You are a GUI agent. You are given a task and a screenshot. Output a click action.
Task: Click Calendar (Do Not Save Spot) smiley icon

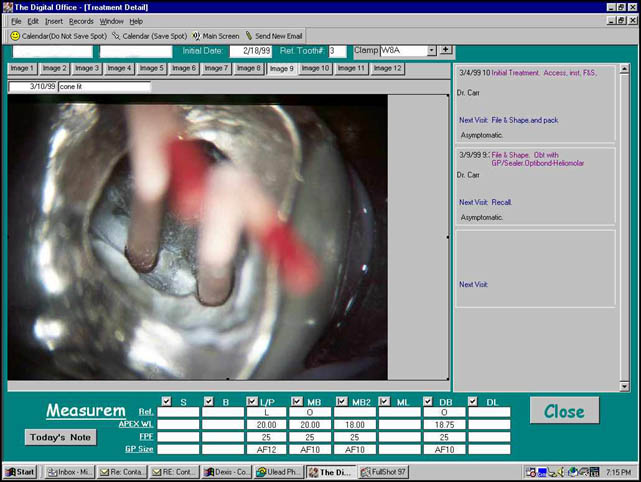(x=15, y=35)
